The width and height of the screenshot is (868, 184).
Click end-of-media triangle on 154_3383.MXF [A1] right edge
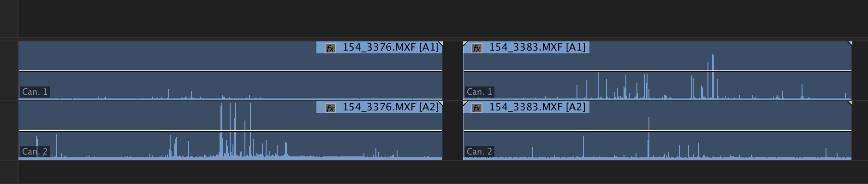[x=850, y=44]
